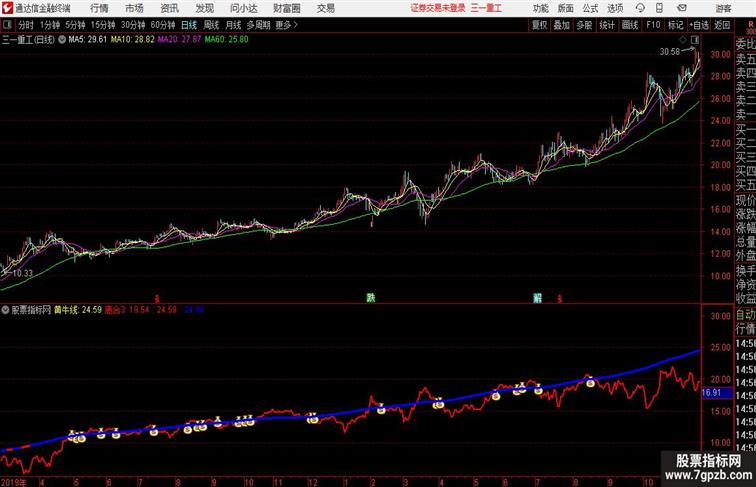Click the 画线 drawing button

tap(630, 25)
